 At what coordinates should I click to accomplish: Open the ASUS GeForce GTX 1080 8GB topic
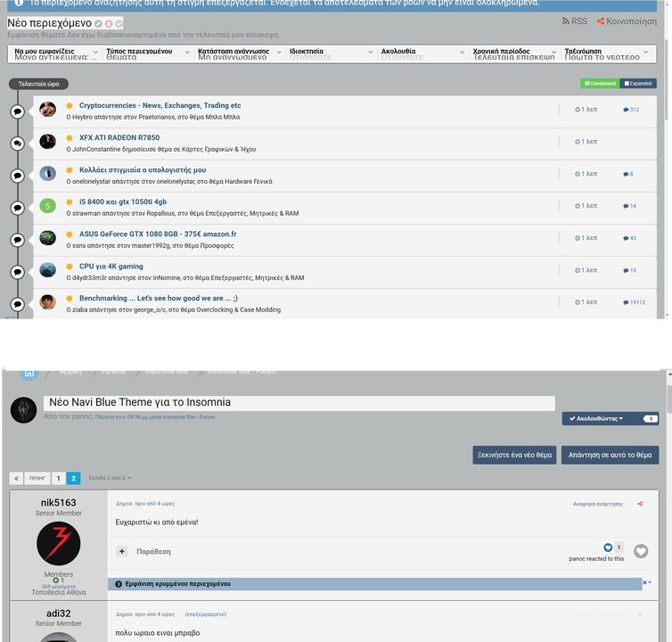point(158,235)
